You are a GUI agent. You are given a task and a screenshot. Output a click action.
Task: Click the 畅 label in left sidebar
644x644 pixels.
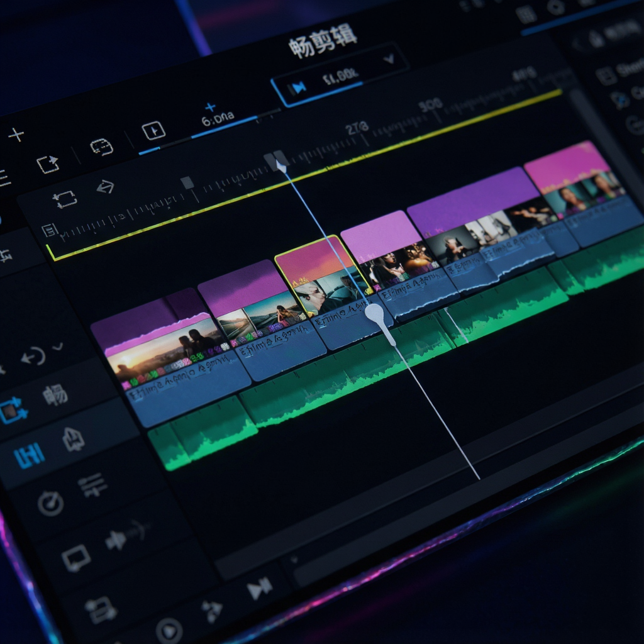point(55,395)
